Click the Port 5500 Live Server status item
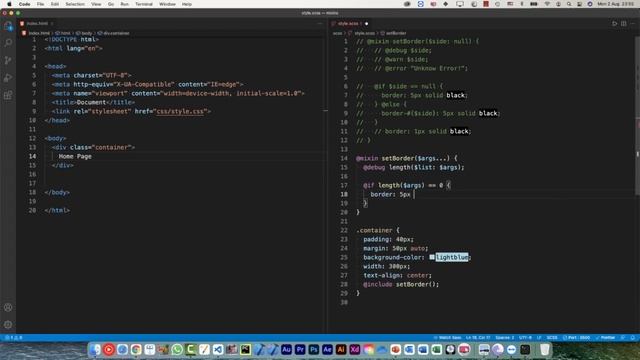 click(x=576, y=338)
